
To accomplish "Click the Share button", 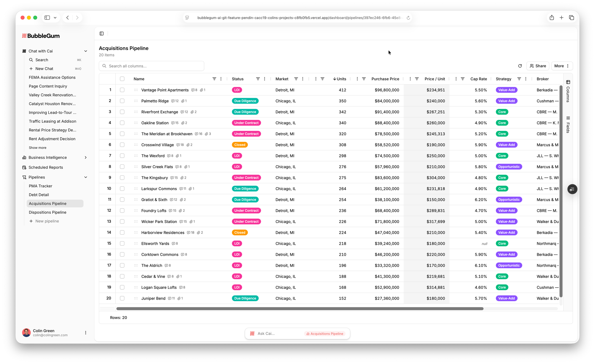I will [538, 66].
